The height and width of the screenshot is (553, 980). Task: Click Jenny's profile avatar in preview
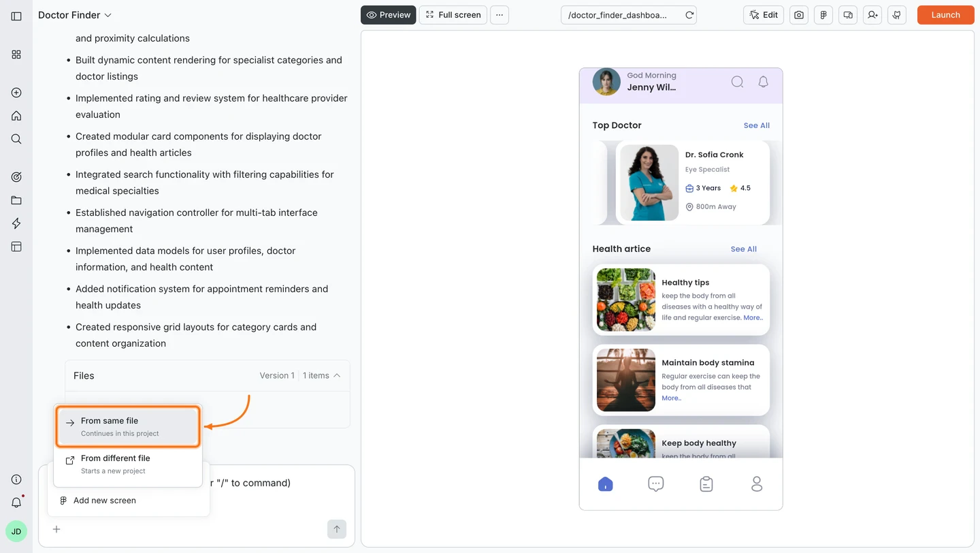coord(606,82)
